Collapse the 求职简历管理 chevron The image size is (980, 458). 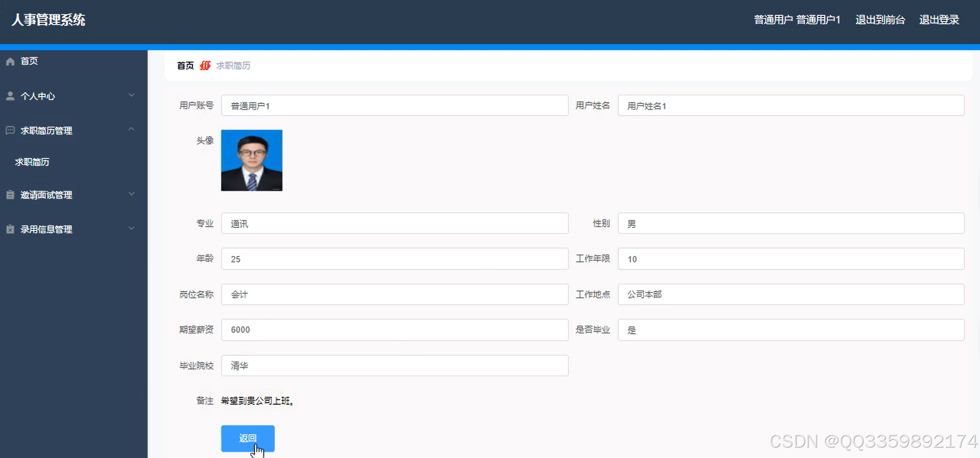click(x=132, y=130)
